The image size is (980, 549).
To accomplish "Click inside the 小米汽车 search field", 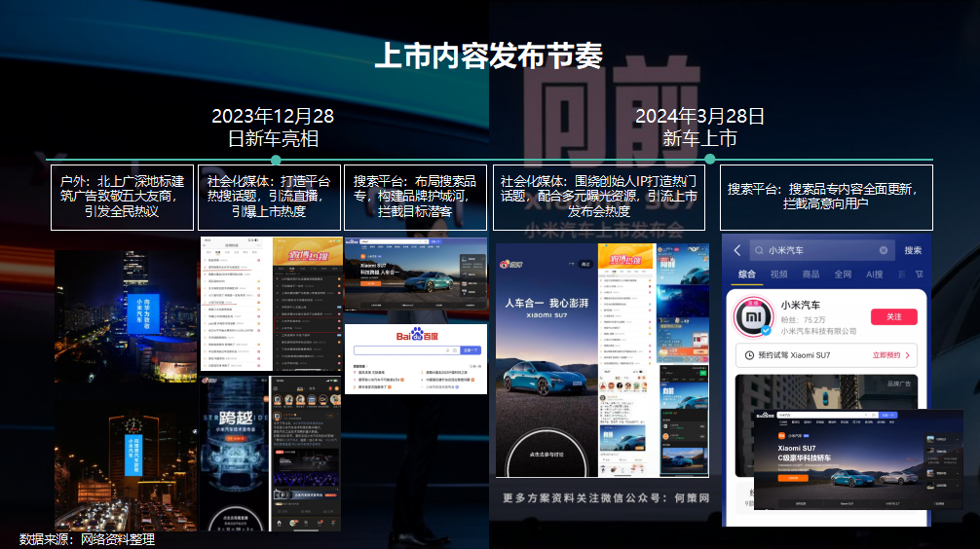I will pyautogui.click(x=821, y=250).
